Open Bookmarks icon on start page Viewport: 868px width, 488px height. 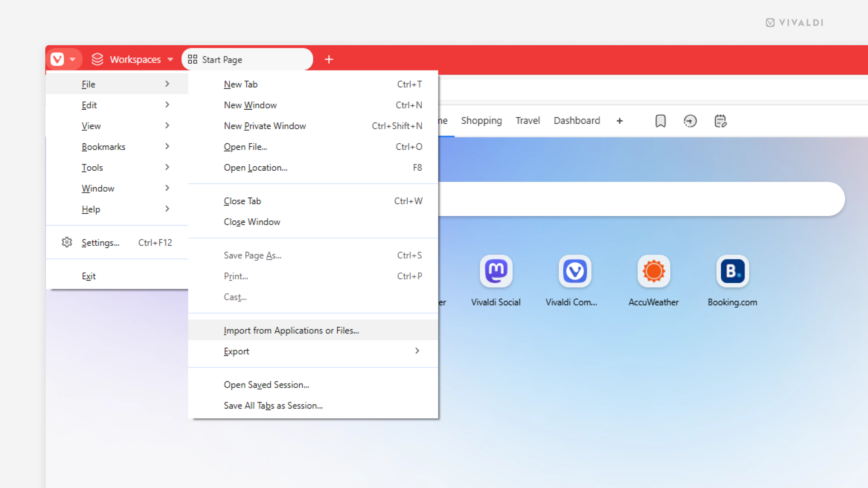(660, 121)
